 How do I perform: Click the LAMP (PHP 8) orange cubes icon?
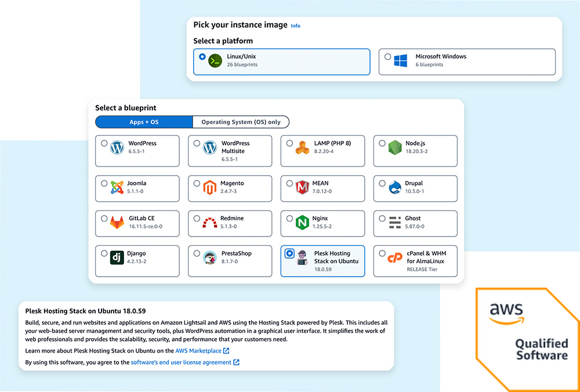tap(302, 147)
